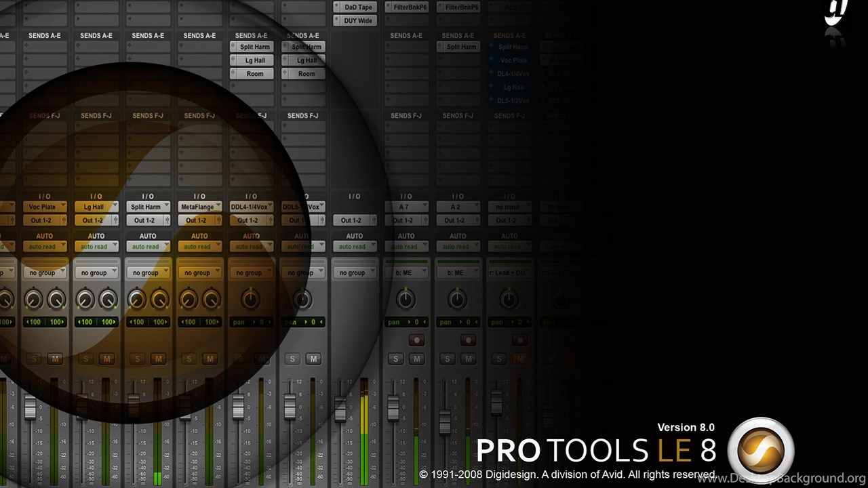The width and height of the screenshot is (868, 488).
Task: Click the volume fader on the A 7 track
Action: [393, 408]
